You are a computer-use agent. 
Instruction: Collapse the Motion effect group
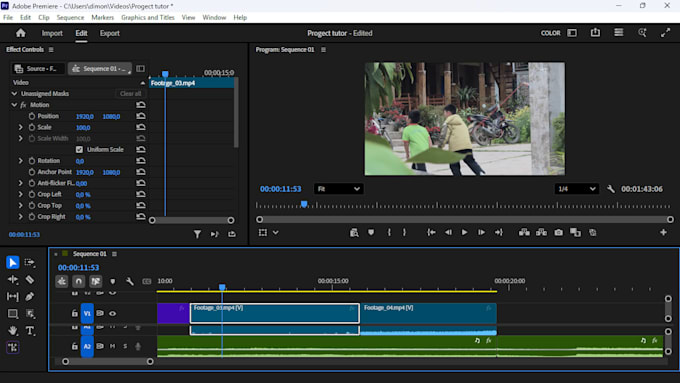point(14,105)
